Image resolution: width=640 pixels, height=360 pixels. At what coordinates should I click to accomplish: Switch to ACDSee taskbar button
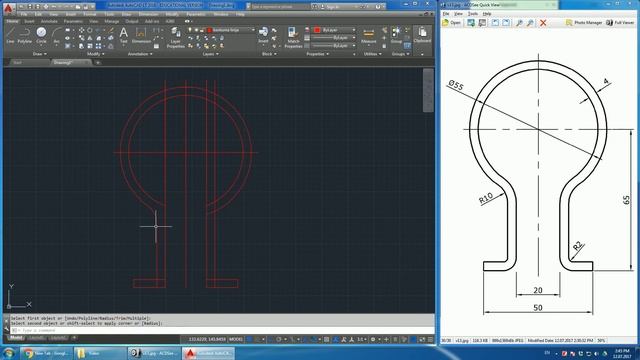[154, 353]
